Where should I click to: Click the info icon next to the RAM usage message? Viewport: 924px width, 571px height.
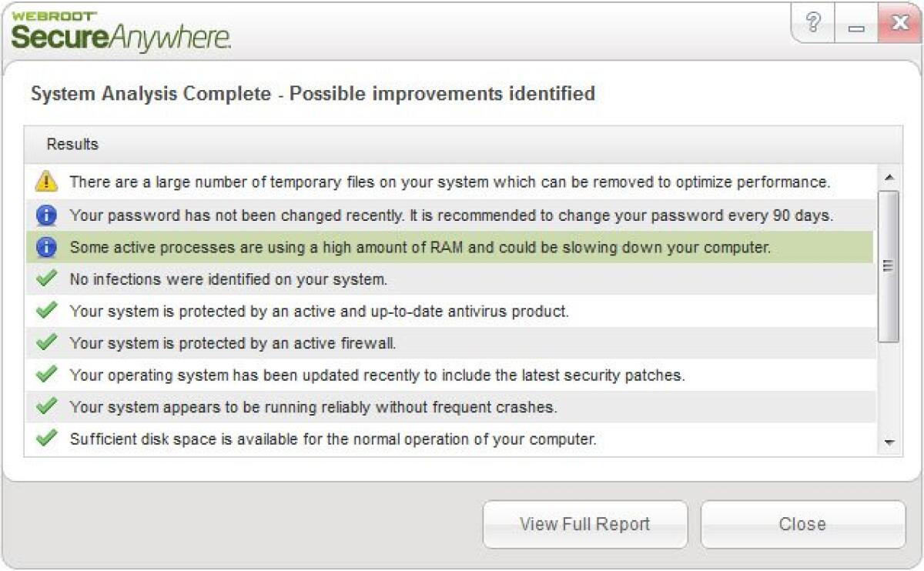(x=46, y=247)
